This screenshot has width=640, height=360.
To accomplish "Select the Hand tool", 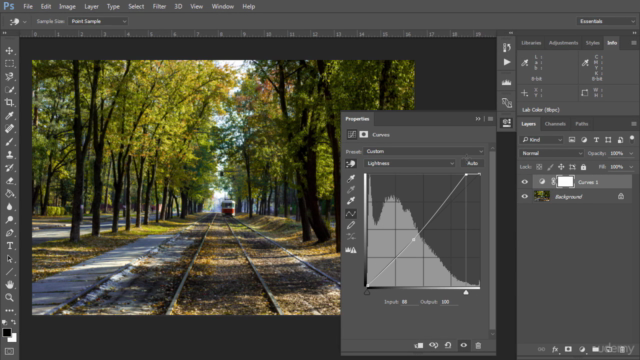I will point(9,284).
